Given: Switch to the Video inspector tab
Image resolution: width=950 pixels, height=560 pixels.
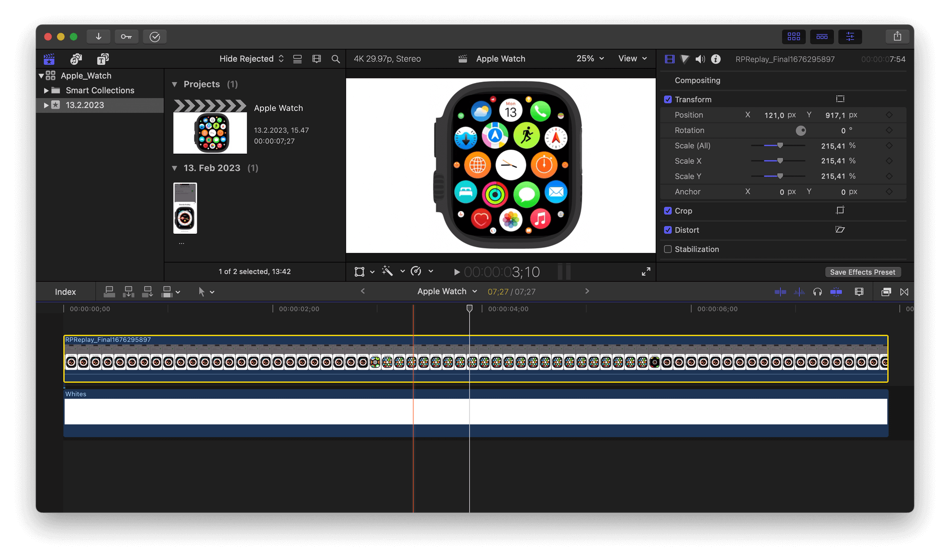Looking at the screenshot, I should tap(669, 59).
